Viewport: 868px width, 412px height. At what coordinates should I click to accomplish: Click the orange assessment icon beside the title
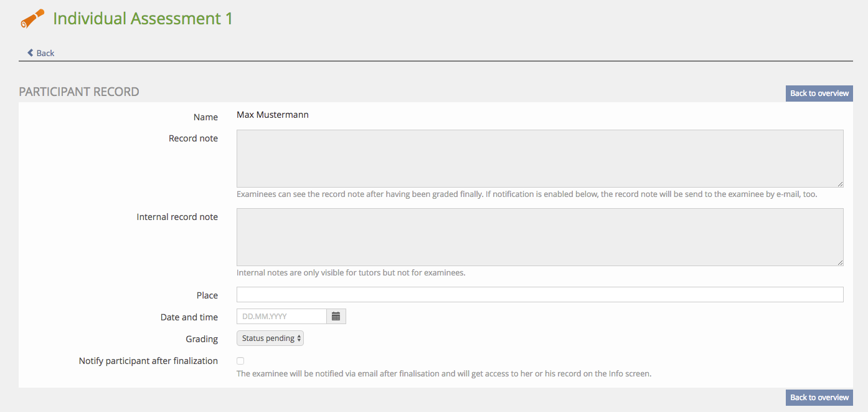(32, 19)
